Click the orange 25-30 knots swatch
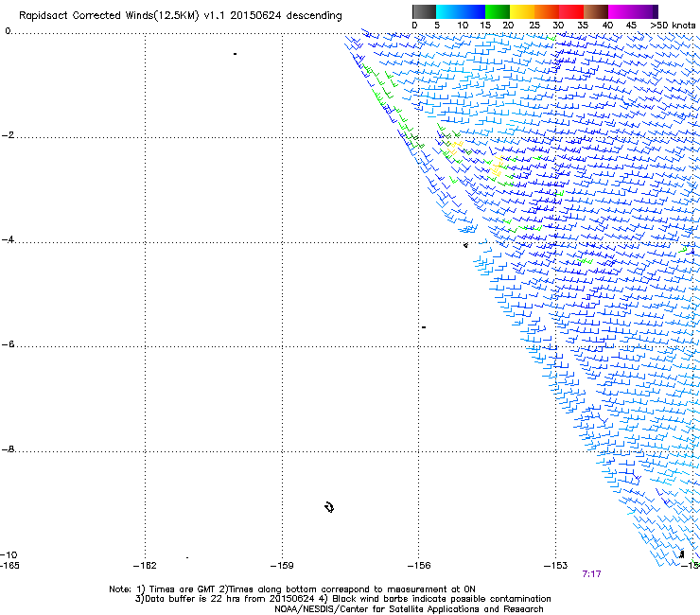The image size is (700, 615). [x=547, y=11]
